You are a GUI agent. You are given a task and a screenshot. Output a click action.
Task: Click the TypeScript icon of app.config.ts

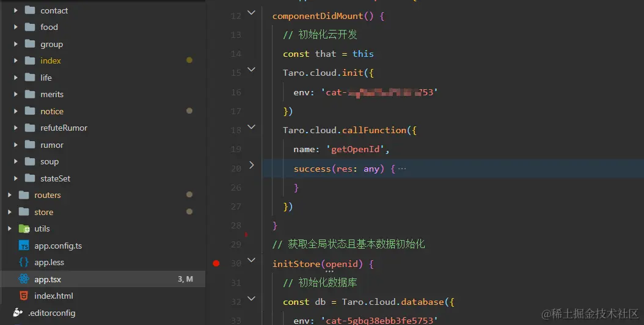[24, 246]
